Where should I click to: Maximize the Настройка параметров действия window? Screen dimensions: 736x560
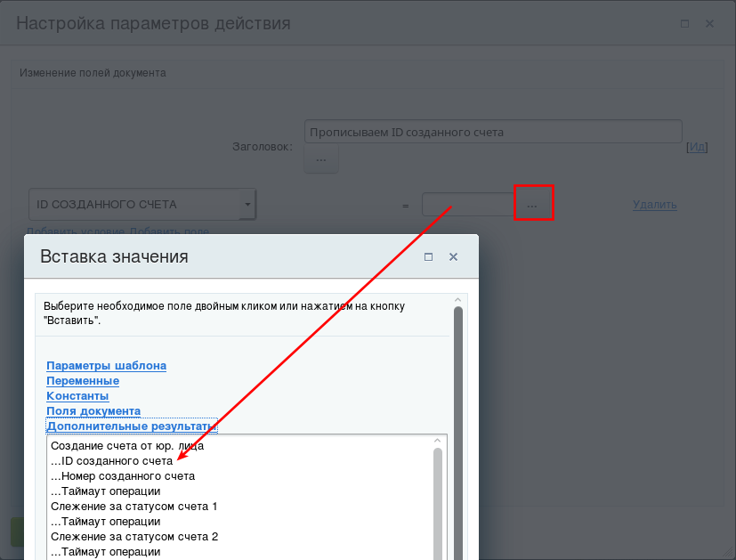(x=685, y=23)
